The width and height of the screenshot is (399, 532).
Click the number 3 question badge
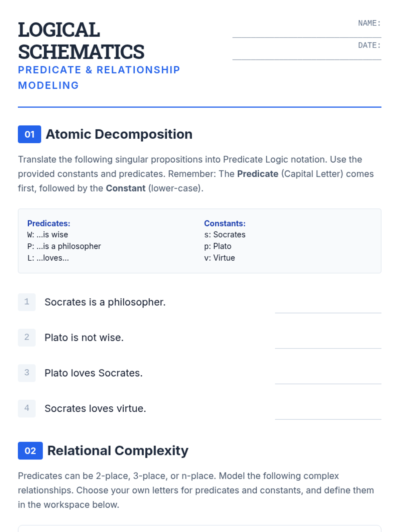pyautogui.click(x=27, y=373)
